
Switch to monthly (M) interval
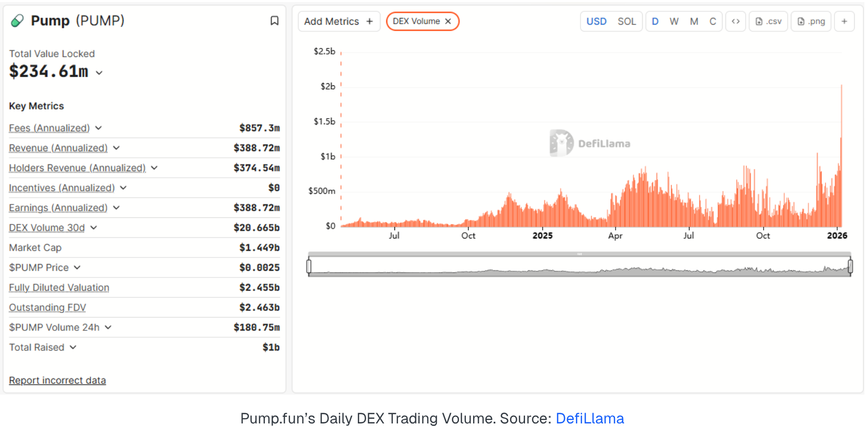[x=694, y=22]
